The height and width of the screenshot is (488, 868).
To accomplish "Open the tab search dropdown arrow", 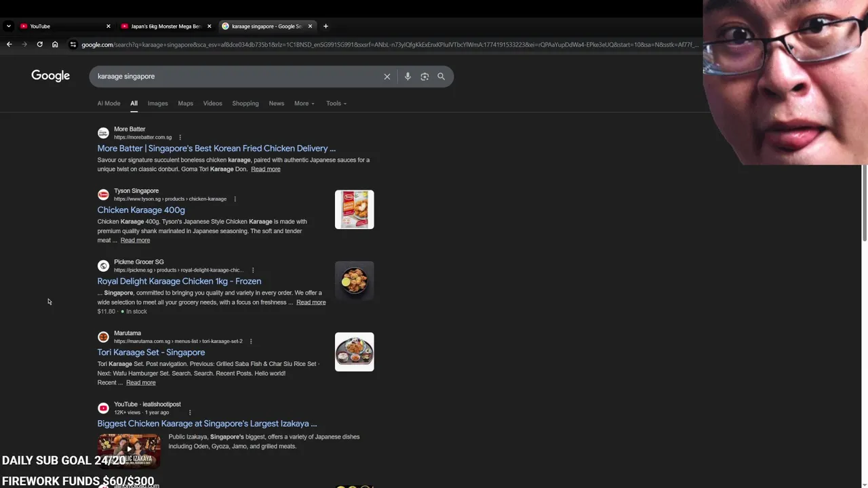I will tap(8, 26).
